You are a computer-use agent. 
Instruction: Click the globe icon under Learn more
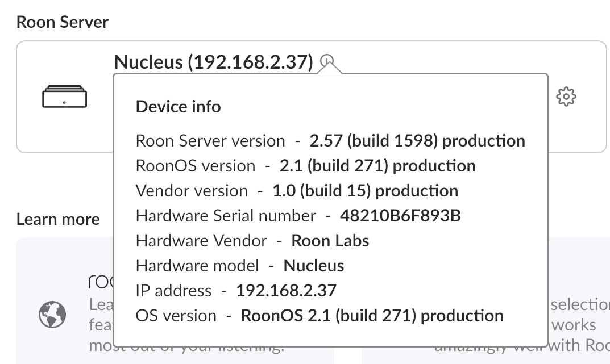tap(52, 313)
